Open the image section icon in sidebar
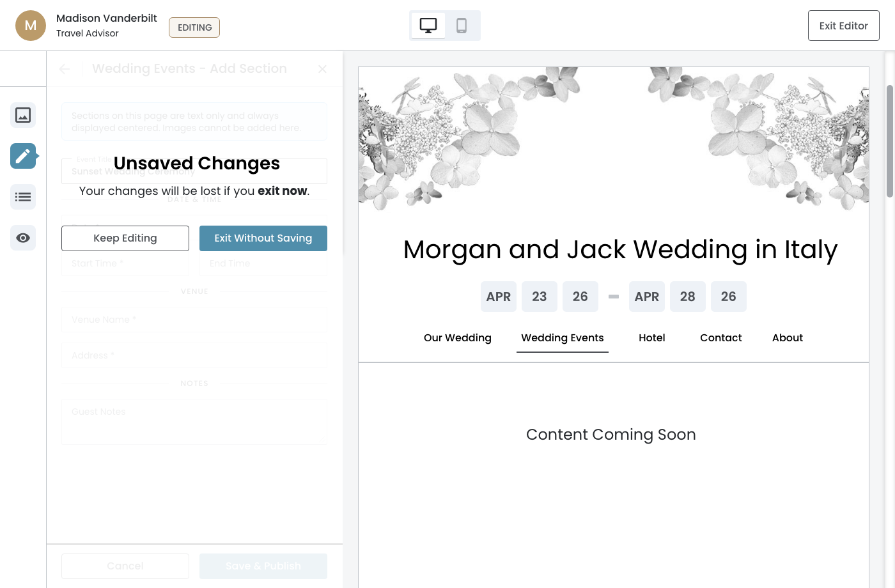Viewport: 895px width, 588px height. click(23, 115)
